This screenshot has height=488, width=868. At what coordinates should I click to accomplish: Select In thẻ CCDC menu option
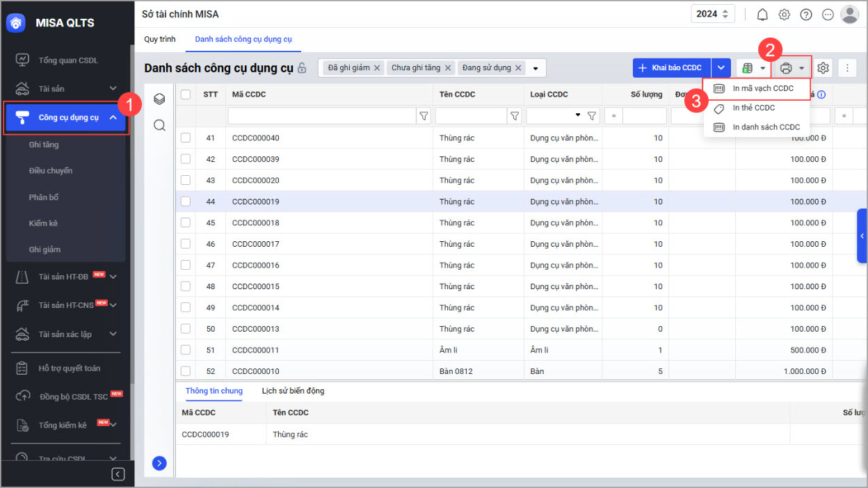click(753, 108)
